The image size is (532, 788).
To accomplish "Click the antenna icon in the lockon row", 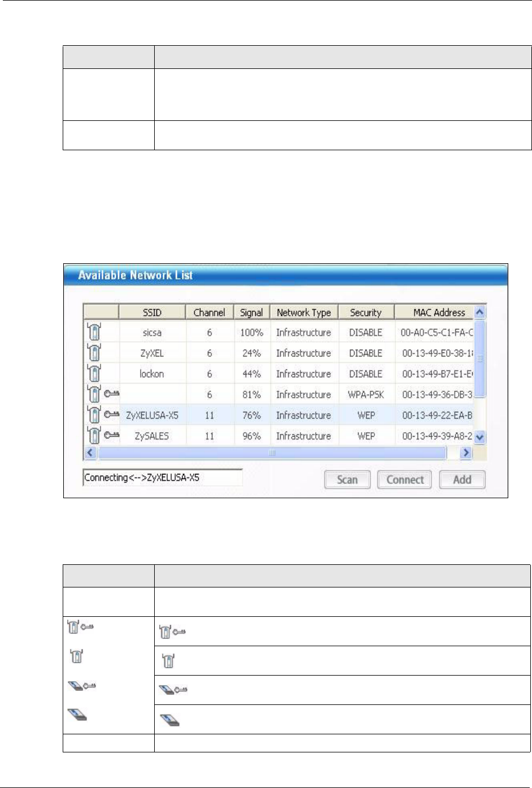I will [94, 373].
